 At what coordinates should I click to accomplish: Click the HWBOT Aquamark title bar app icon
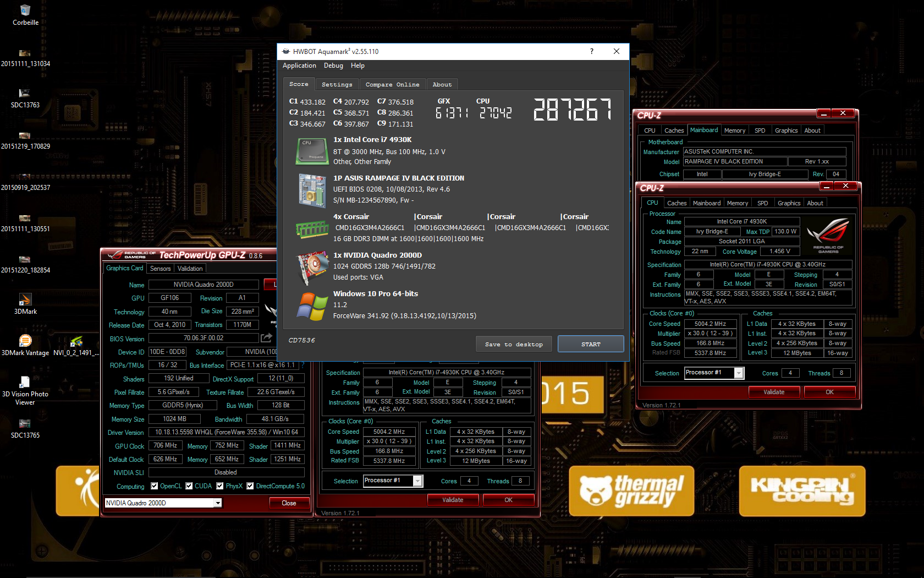coord(286,51)
